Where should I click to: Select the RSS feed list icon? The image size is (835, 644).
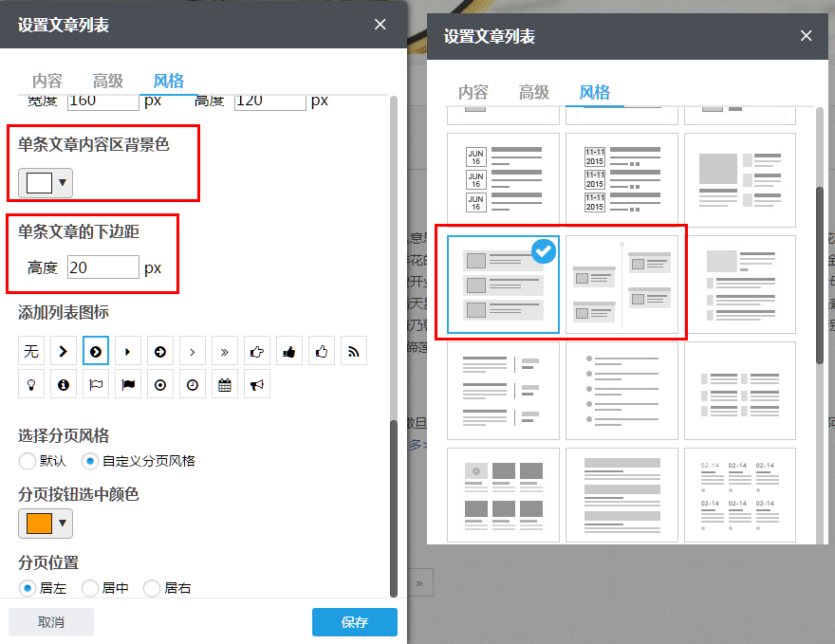point(354,350)
